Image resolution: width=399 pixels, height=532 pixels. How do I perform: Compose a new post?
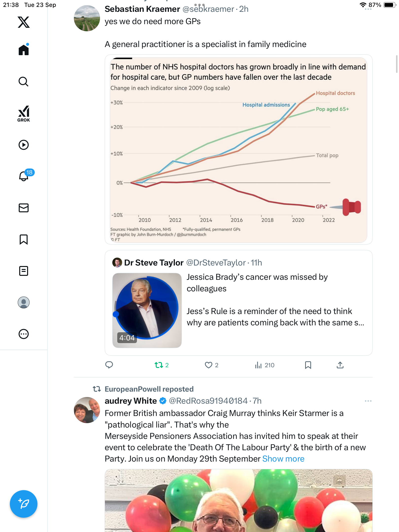pos(24,504)
